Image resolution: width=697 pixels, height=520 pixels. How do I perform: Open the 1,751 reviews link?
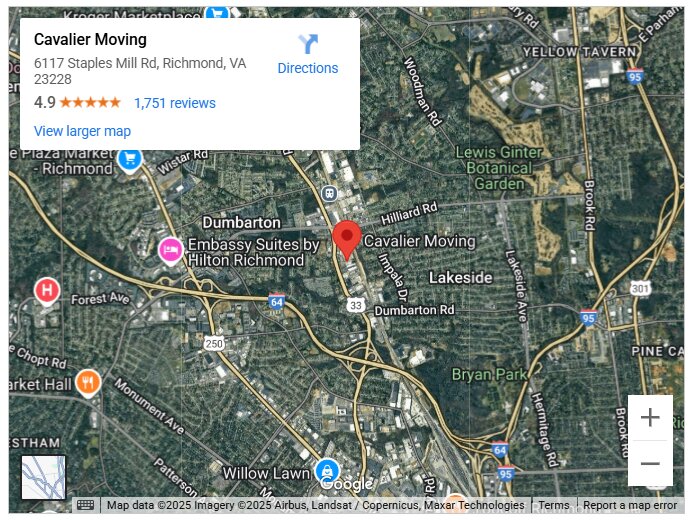click(175, 103)
